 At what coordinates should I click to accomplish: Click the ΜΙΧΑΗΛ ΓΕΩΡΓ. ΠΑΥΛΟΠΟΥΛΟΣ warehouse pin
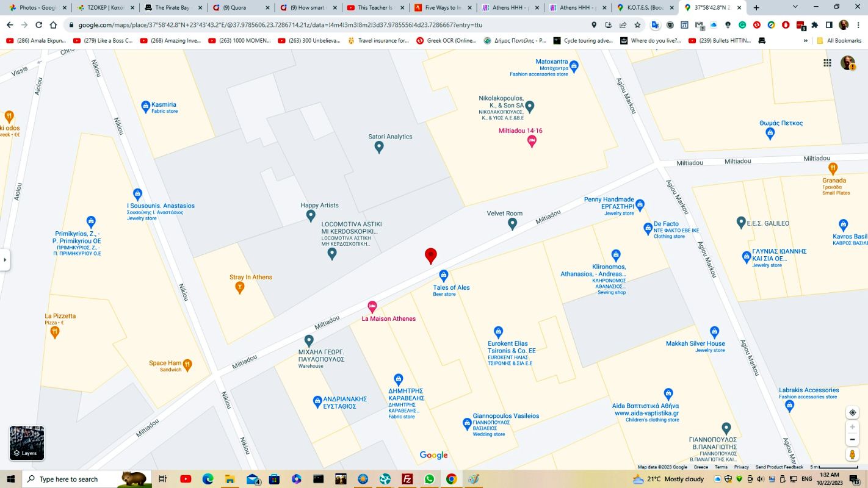coord(309,340)
